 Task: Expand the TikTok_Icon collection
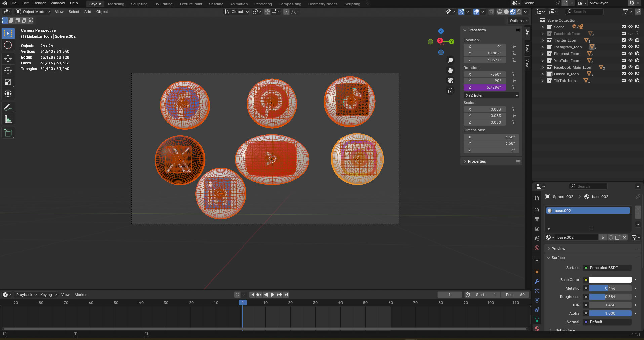pos(542,81)
